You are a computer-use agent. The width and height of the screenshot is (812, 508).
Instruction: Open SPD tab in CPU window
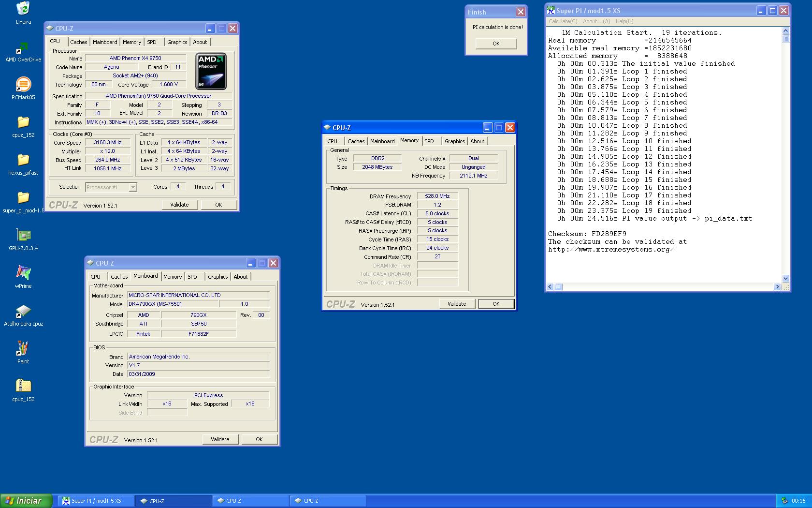(x=152, y=42)
